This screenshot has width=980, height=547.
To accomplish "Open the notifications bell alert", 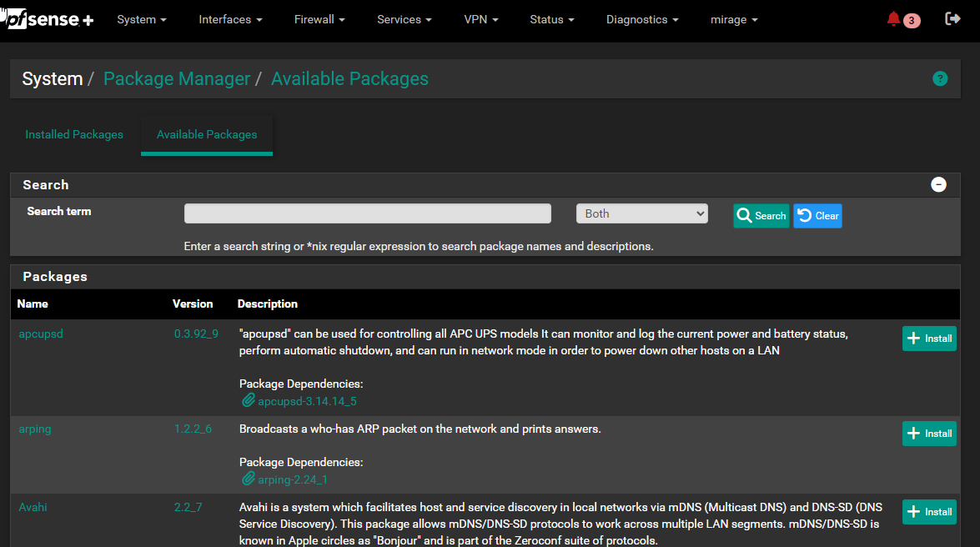I will click(x=894, y=19).
